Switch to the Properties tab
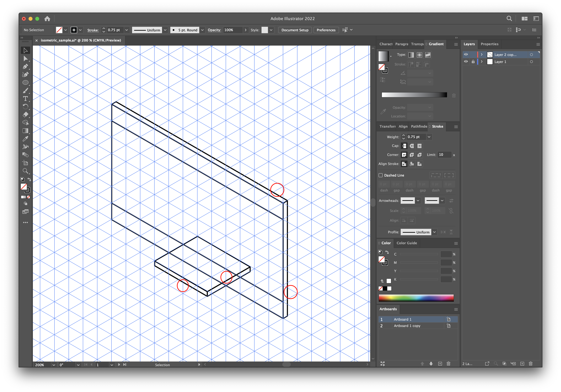561x392 pixels. 489,44
